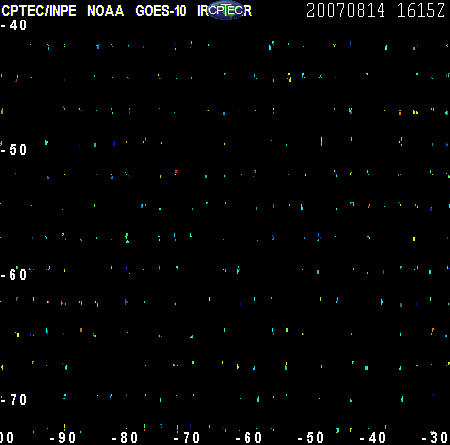This screenshot has width=450, height=445.
Task: Select the -90 longitude axis label
Action: coord(63,437)
